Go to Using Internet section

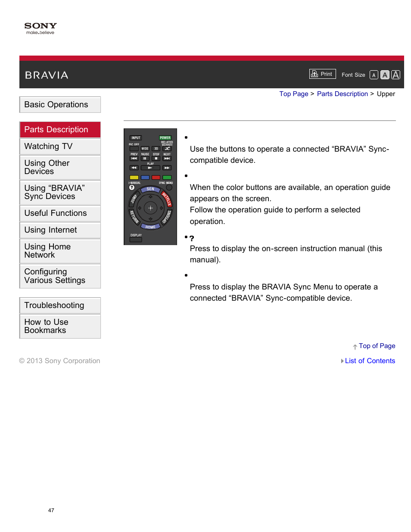click(60, 230)
